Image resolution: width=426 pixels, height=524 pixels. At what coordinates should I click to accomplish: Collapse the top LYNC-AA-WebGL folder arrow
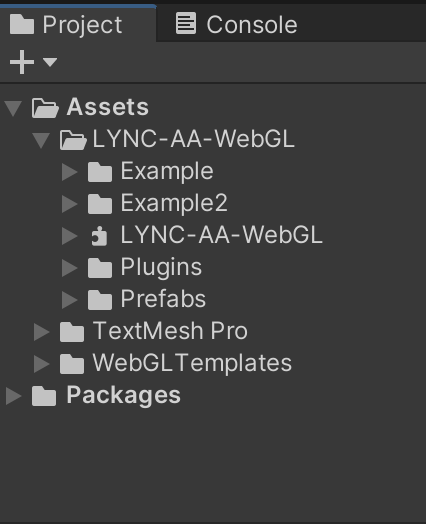pyautogui.click(x=41, y=140)
